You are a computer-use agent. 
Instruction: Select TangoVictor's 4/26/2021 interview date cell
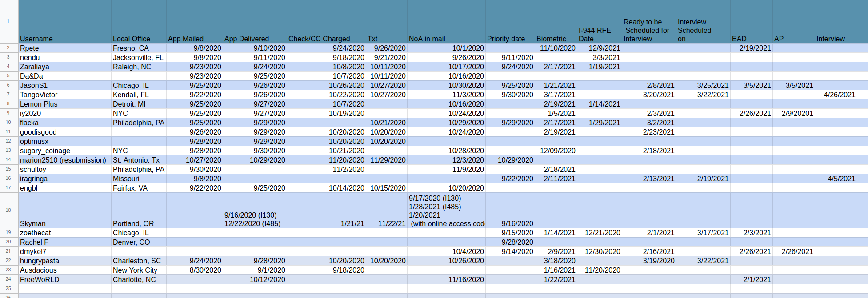tap(836, 95)
